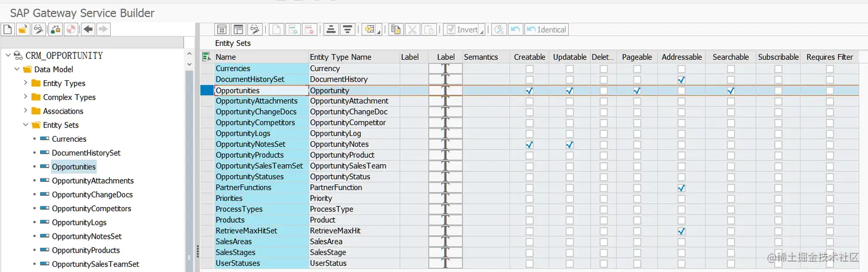Viewport: 868px width, 272px height.
Task: Expand the Complex Types folder
Action: coord(26,96)
